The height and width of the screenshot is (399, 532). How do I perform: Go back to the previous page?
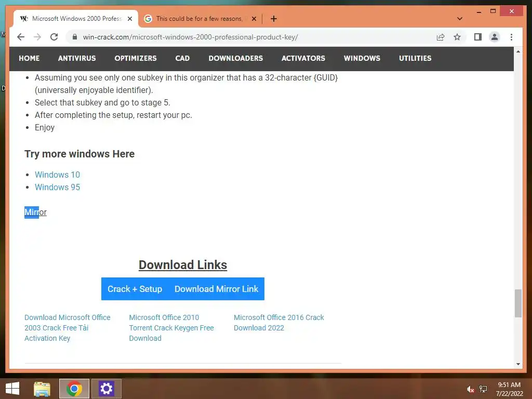21,37
